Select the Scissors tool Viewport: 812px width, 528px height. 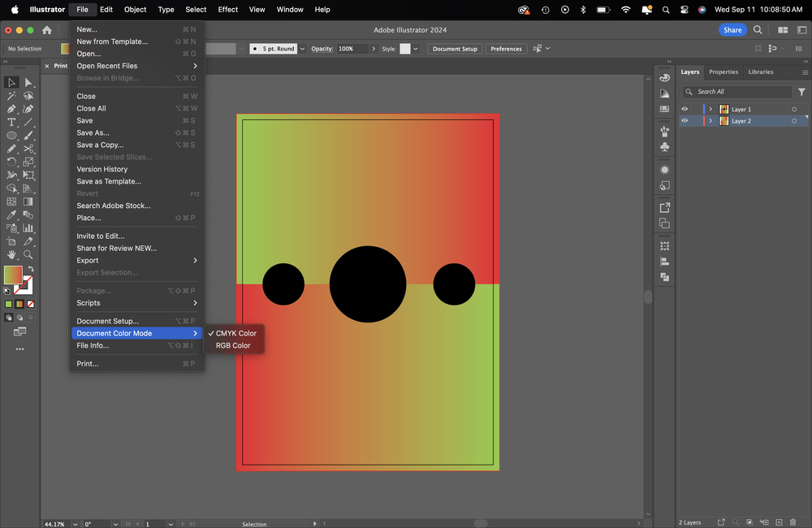pos(28,149)
